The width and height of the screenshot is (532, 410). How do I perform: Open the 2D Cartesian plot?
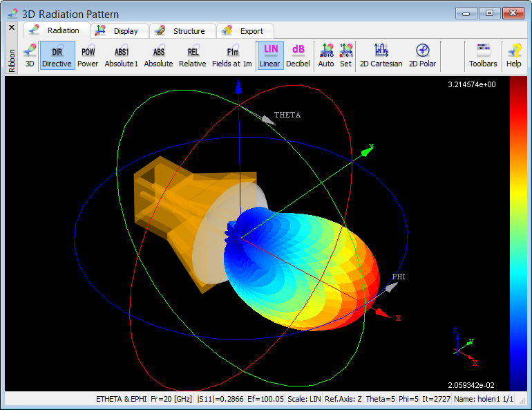click(x=381, y=56)
